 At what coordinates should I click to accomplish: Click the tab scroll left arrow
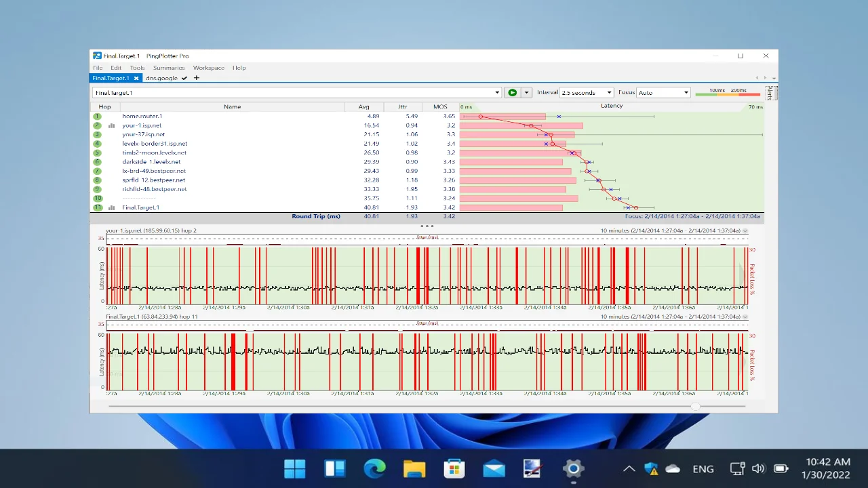pyautogui.click(x=757, y=78)
